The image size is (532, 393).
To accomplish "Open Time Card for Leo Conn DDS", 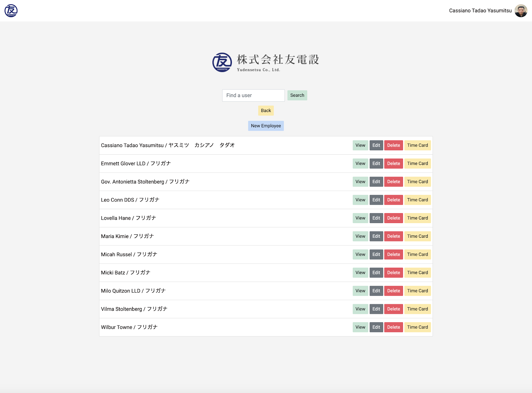I will 418,200.
